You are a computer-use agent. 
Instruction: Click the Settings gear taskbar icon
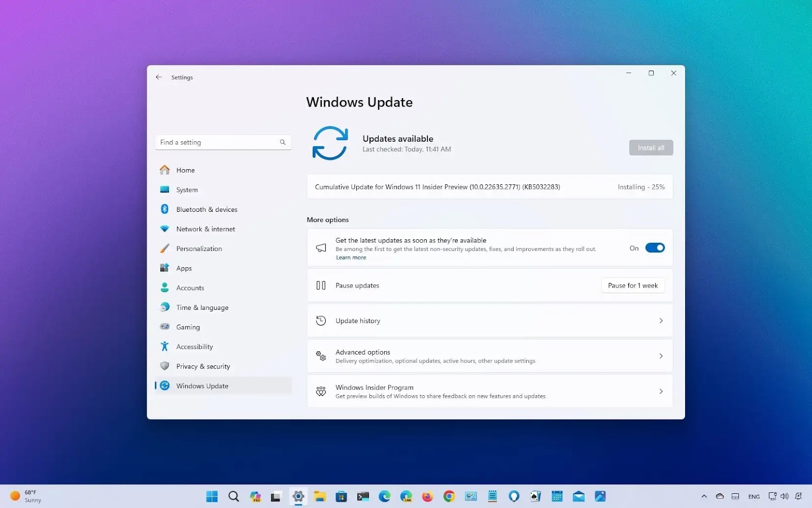pyautogui.click(x=298, y=496)
